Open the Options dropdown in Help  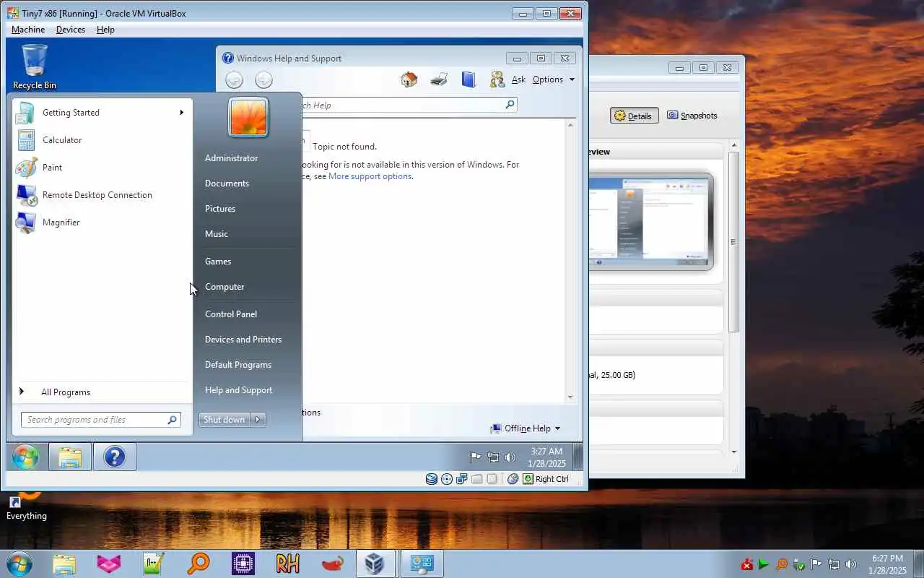coord(554,79)
